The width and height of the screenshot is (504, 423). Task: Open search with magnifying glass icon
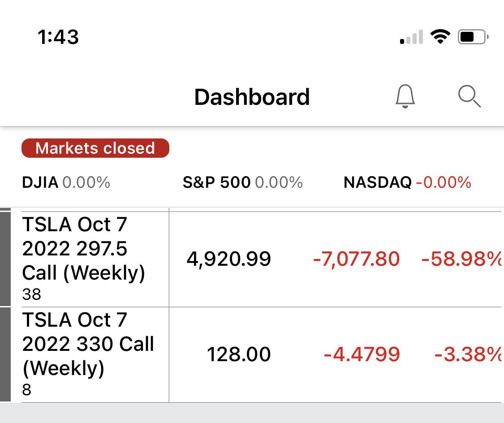click(x=469, y=96)
